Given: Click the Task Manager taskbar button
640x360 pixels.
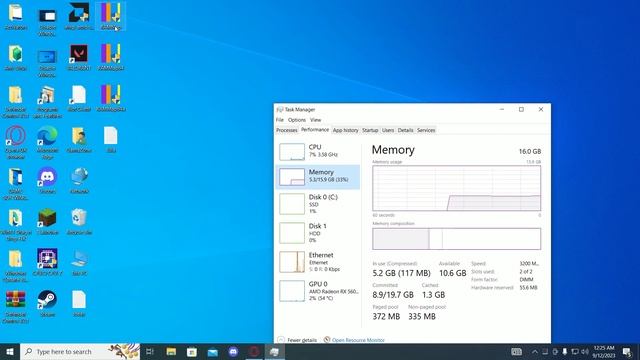Looking at the screenshot, I should click(x=274, y=351).
